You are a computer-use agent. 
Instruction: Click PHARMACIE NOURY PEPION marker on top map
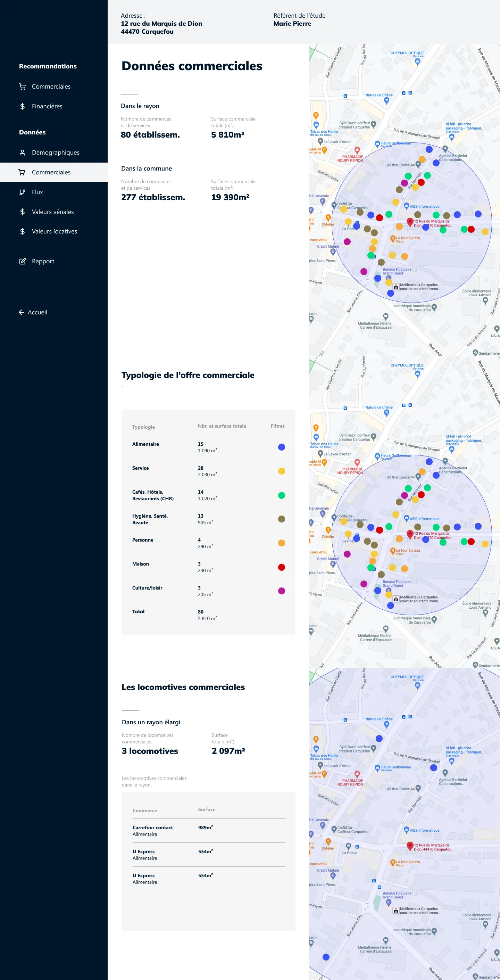click(357, 150)
